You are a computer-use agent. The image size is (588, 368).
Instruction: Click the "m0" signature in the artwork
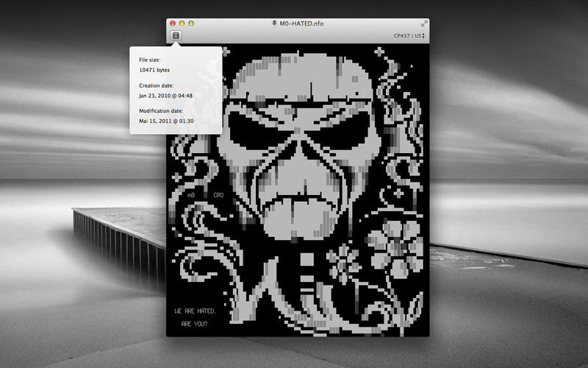pos(191,195)
